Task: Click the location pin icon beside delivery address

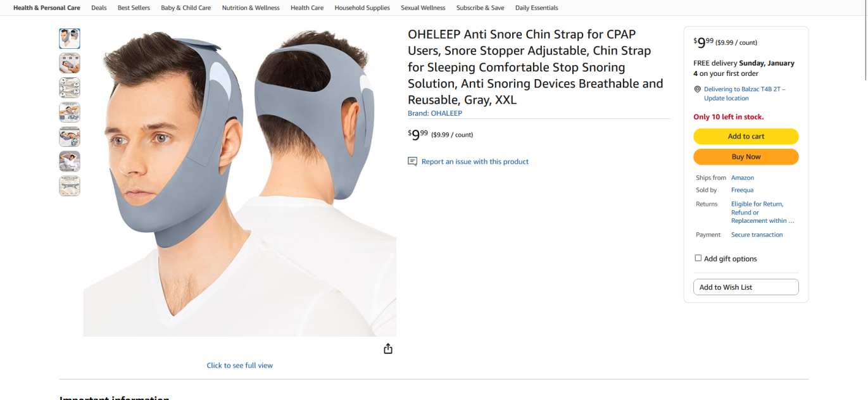Action: point(698,89)
